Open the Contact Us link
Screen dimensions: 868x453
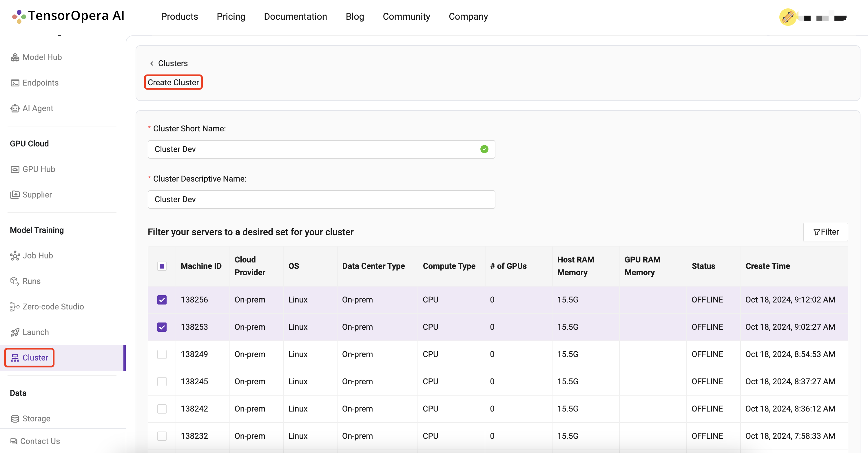point(40,441)
